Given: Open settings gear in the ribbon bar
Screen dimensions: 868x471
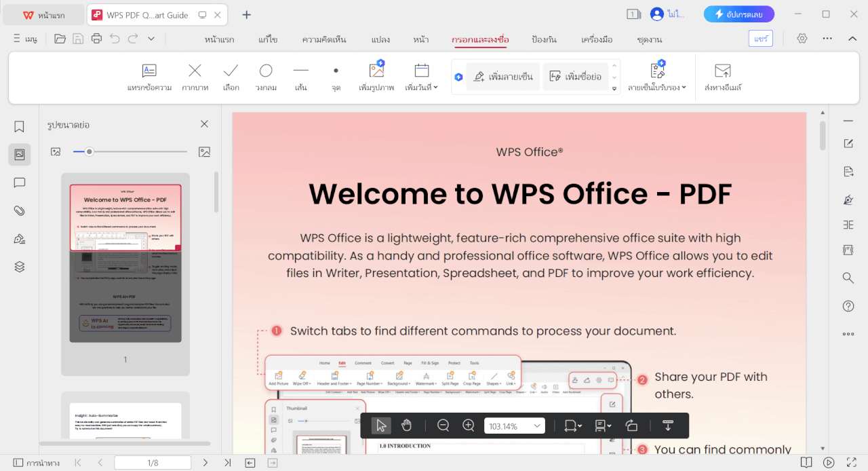Looking at the screenshot, I should 802,39.
